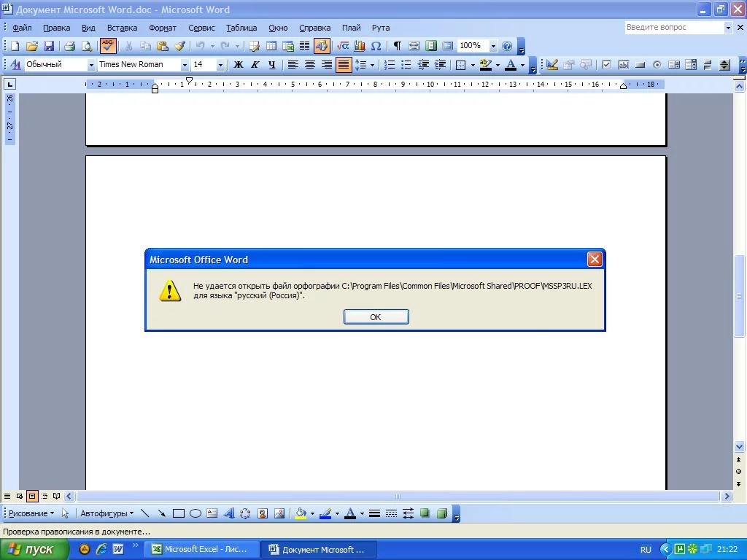
Task: Toggle Italic (К) formatting
Action: [x=255, y=65]
